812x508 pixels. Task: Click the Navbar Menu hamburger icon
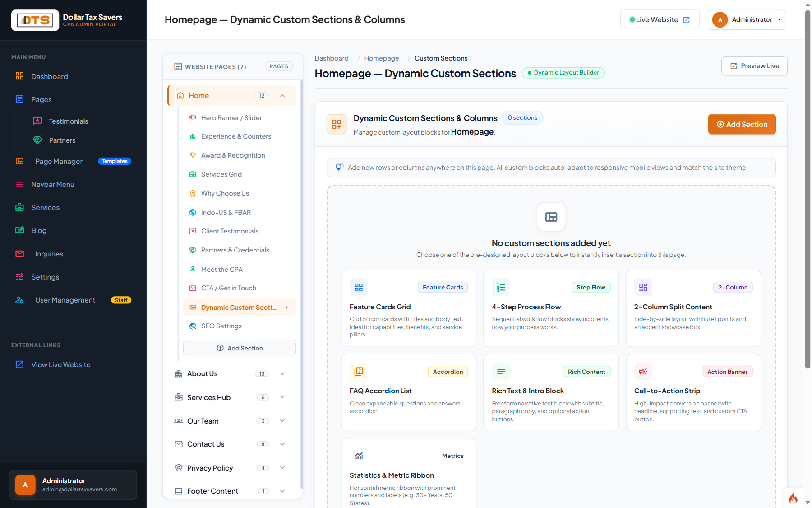pos(19,184)
